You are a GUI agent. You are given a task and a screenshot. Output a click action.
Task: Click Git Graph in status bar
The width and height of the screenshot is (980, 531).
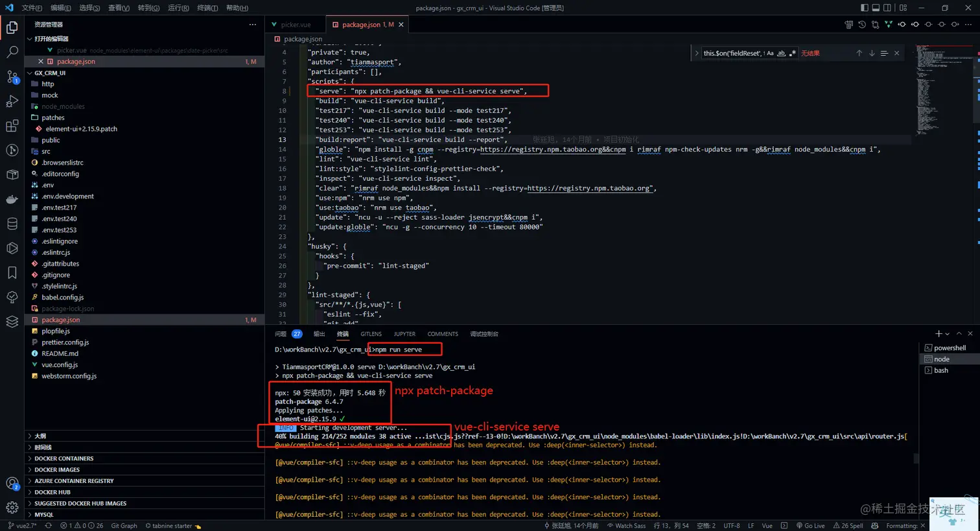[124, 526]
